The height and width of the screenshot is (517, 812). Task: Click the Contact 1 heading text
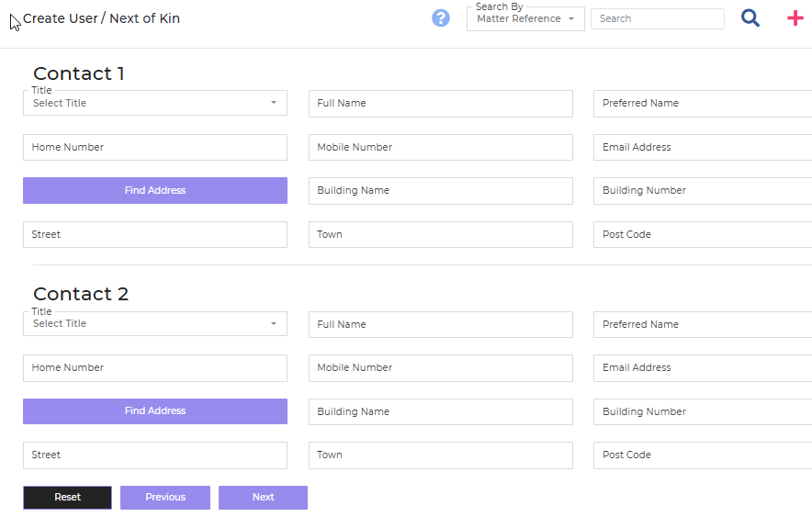click(79, 73)
